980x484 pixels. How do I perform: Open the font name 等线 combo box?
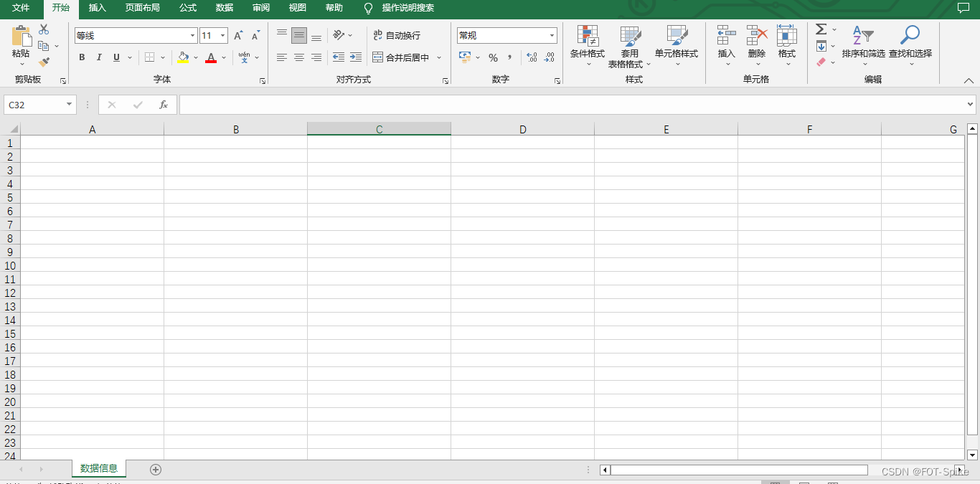[x=136, y=35]
